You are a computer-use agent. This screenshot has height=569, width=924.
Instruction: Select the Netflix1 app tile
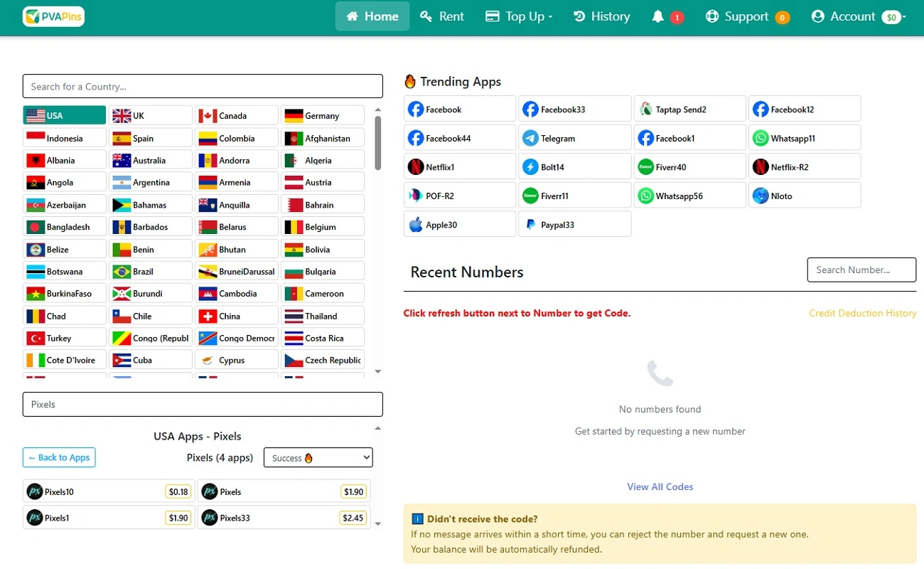pyautogui.click(x=459, y=167)
